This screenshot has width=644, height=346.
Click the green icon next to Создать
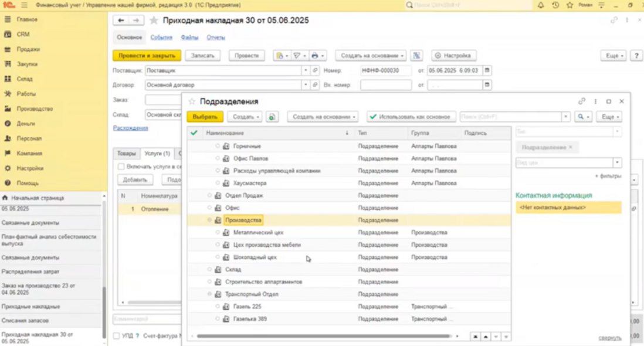[272, 117]
